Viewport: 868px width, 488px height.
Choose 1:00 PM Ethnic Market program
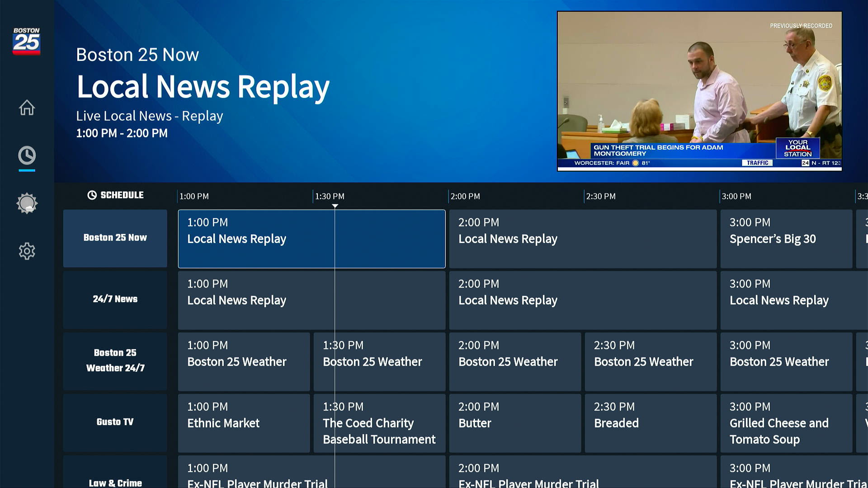point(244,423)
